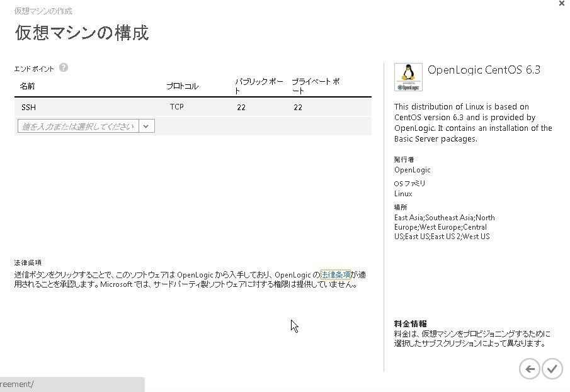
Task: Click SSH row public port 22
Action: tap(241, 107)
